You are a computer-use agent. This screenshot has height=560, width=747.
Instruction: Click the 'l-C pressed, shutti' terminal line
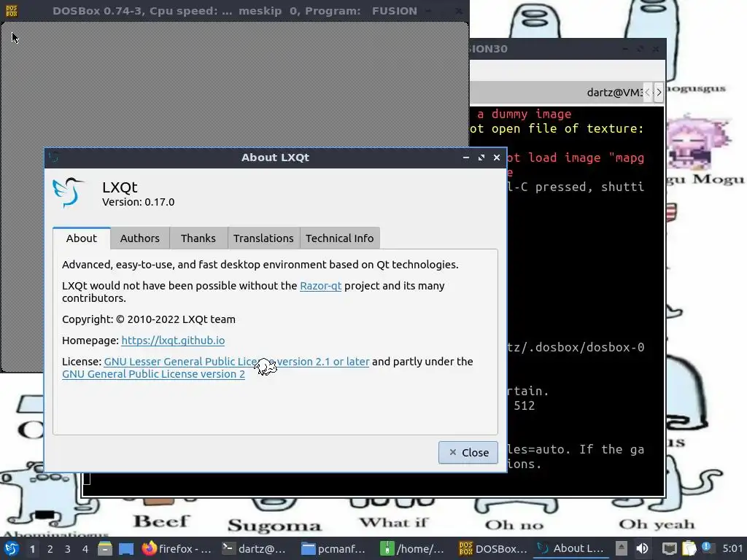576,187
